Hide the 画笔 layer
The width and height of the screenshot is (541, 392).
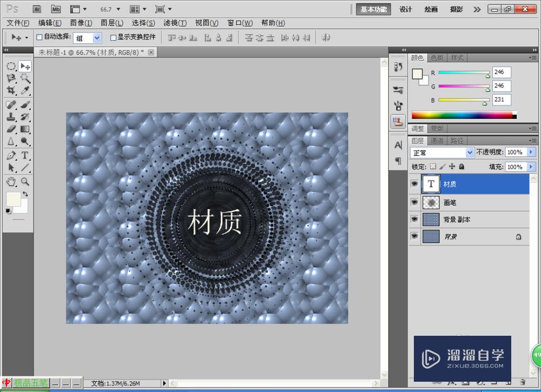click(x=414, y=202)
